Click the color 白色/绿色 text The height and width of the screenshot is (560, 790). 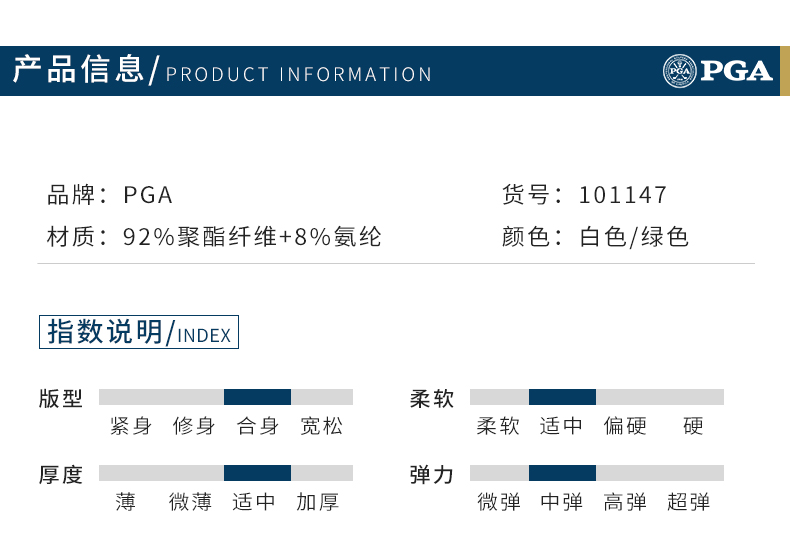tap(634, 237)
